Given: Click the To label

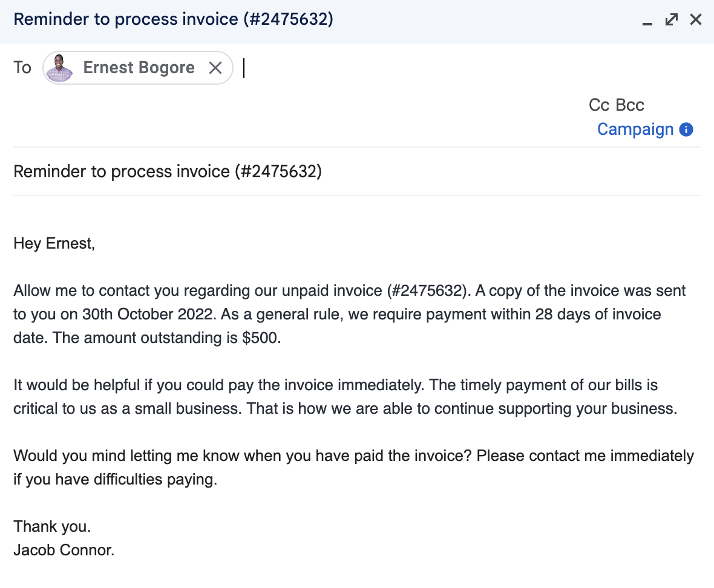Looking at the screenshot, I should (x=22, y=68).
